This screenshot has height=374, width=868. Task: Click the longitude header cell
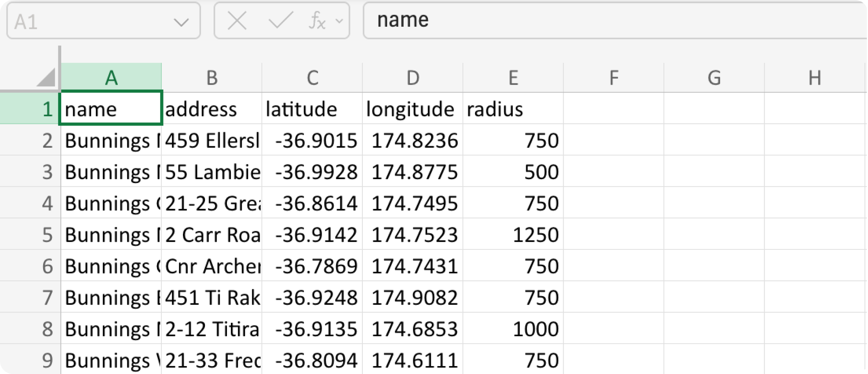point(413,108)
